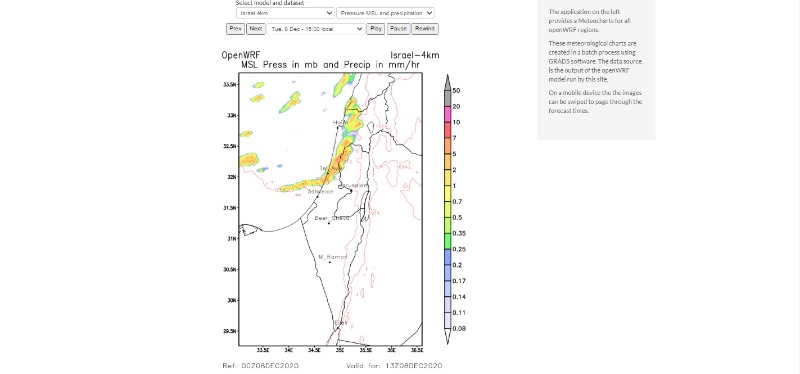Click the Eilat label near map bottom

340,322
